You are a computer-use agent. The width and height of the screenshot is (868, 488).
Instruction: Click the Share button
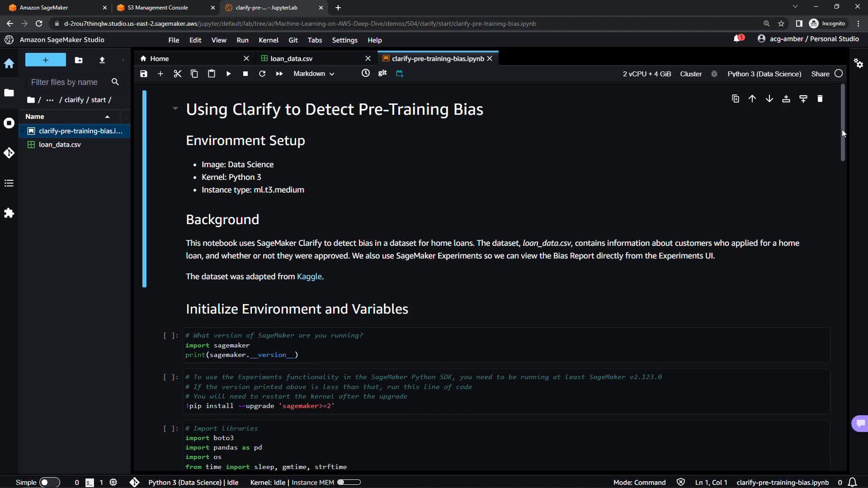pyautogui.click(x=820, y=74)
